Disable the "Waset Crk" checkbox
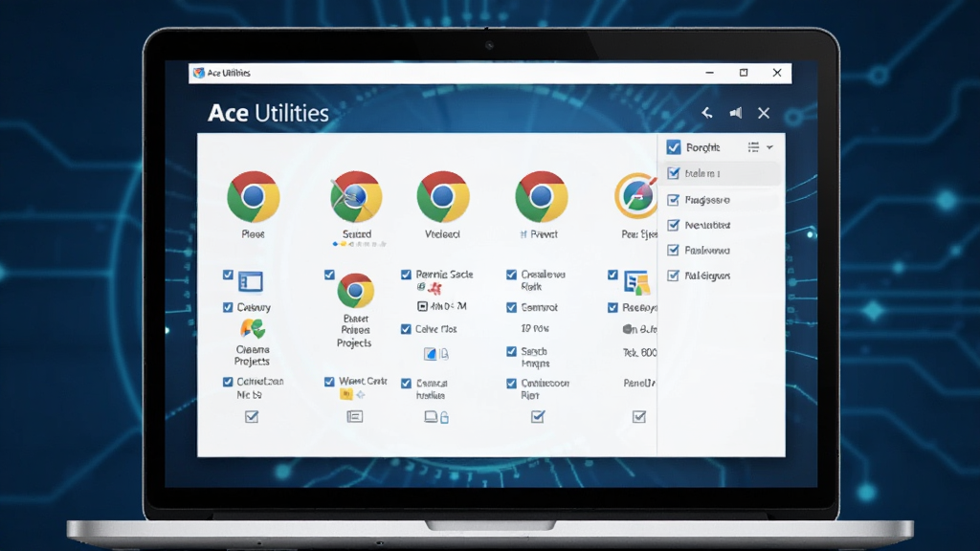Image resolution: width=980 pixels, height=551 pixels. [329, 381]
